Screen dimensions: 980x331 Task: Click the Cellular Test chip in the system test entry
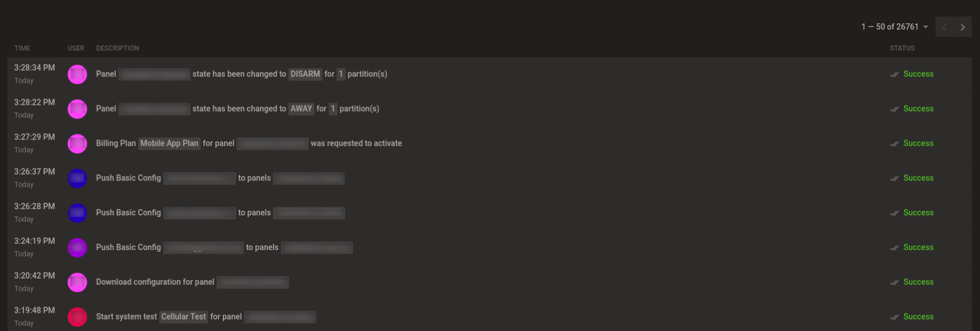(x=183, y=316)
